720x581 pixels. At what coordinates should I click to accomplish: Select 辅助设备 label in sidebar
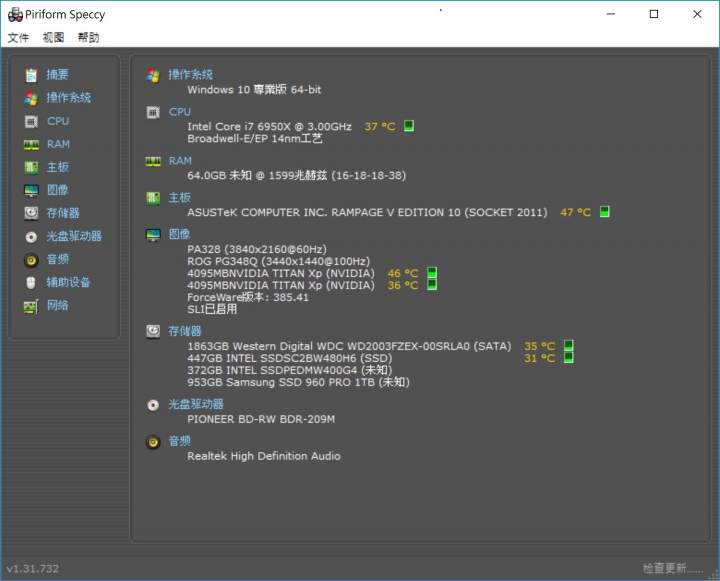click(x=68, y=282)
